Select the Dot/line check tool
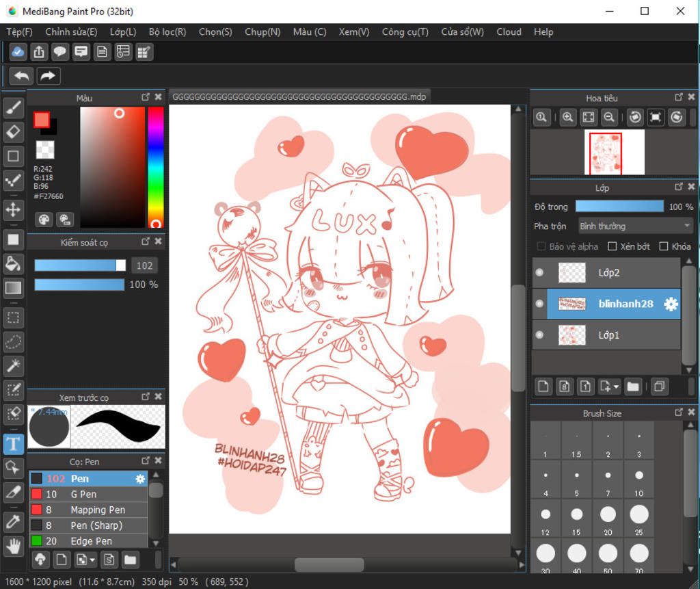 tap(14, 180)
